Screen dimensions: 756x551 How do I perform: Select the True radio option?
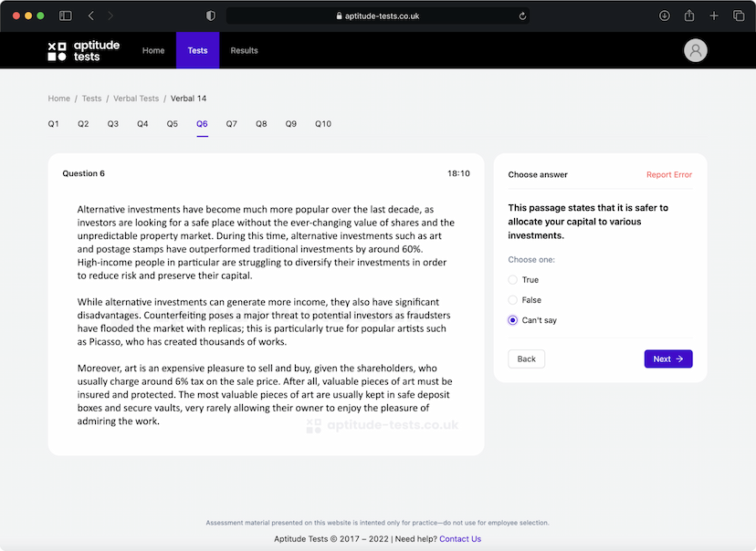(x=513, y=280)
